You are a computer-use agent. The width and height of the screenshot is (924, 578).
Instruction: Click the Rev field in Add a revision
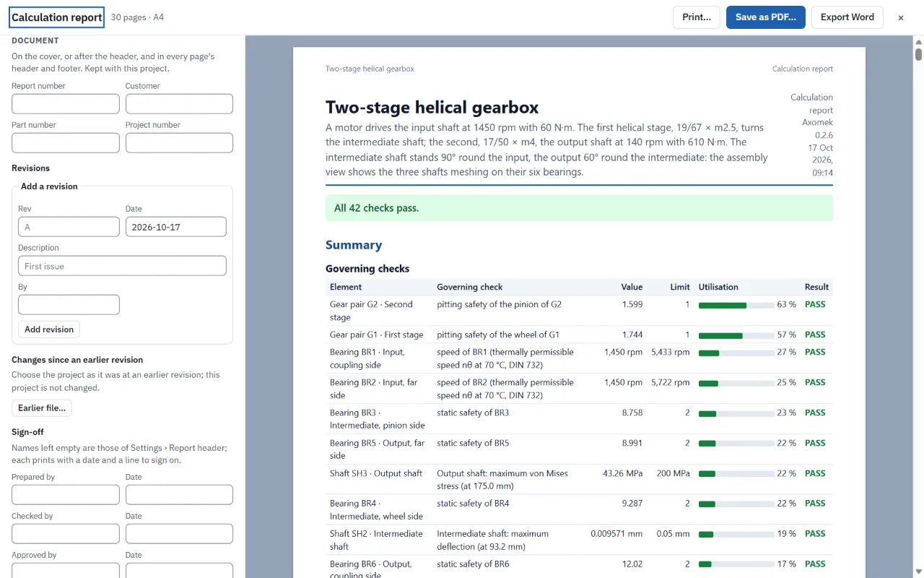pyautogui.click(x=69, y=227)
